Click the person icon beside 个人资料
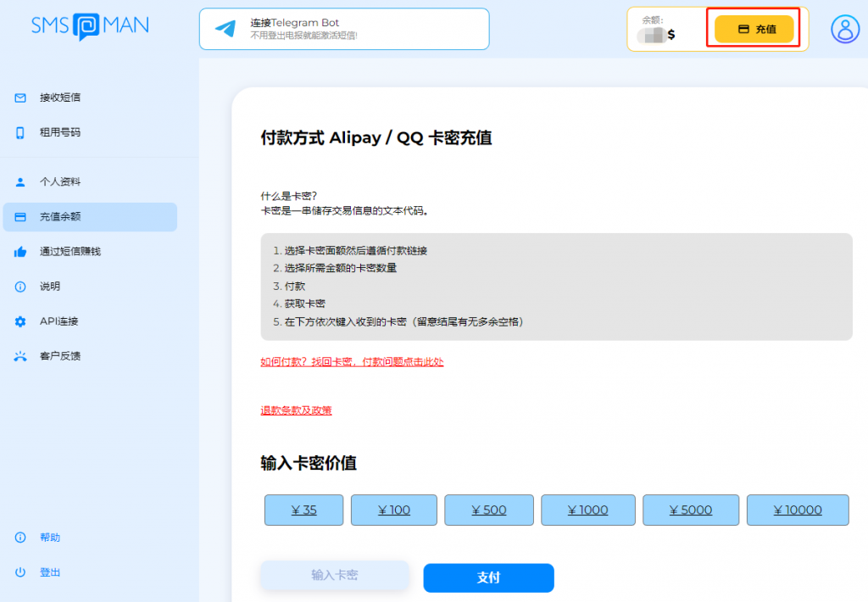The width and height of the screenshot is (868, 602). pos(20,182)
